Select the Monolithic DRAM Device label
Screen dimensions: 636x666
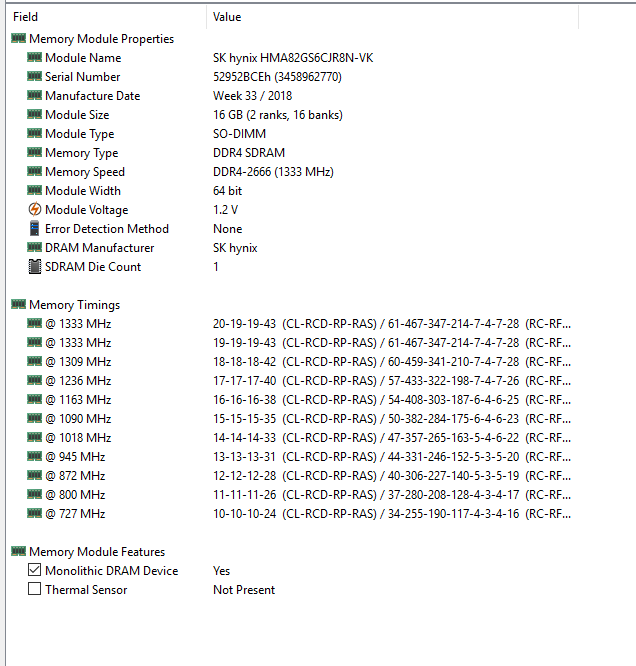(x=112, y=571)
